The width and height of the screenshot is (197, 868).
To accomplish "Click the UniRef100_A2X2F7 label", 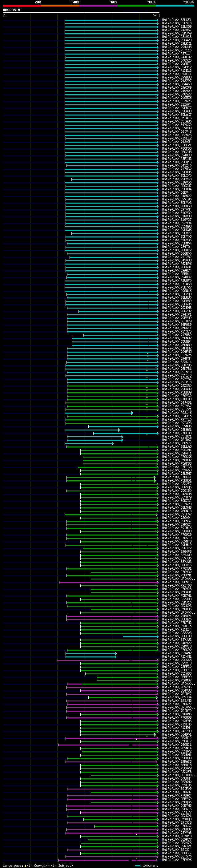I will point(177,483).
